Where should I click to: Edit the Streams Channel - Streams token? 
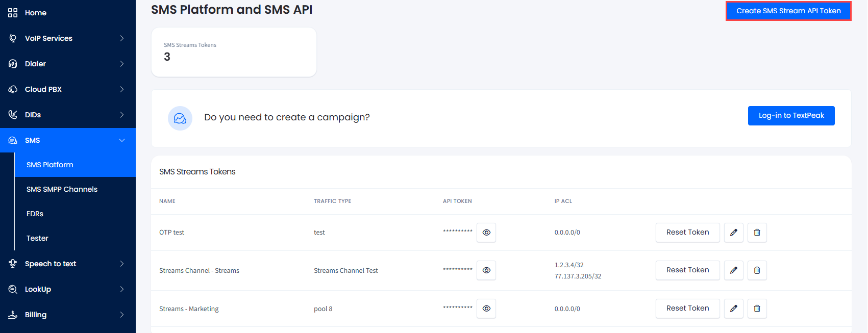(x=734, y=270)
